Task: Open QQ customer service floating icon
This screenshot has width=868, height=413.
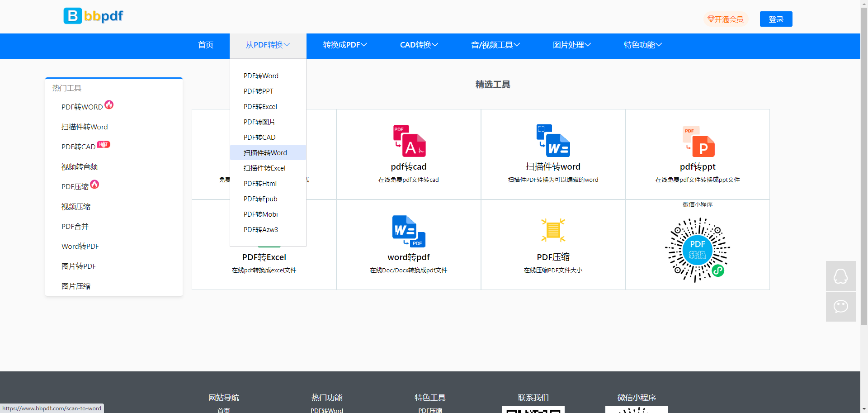Action: (x=841, y=276)
